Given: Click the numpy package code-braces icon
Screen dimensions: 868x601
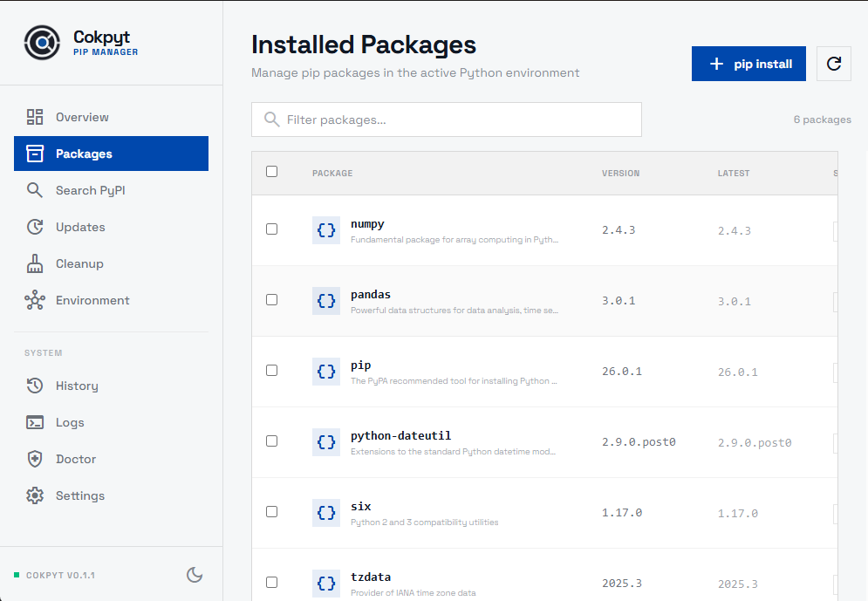Looking at the screenshot, I should click(325, 229).
